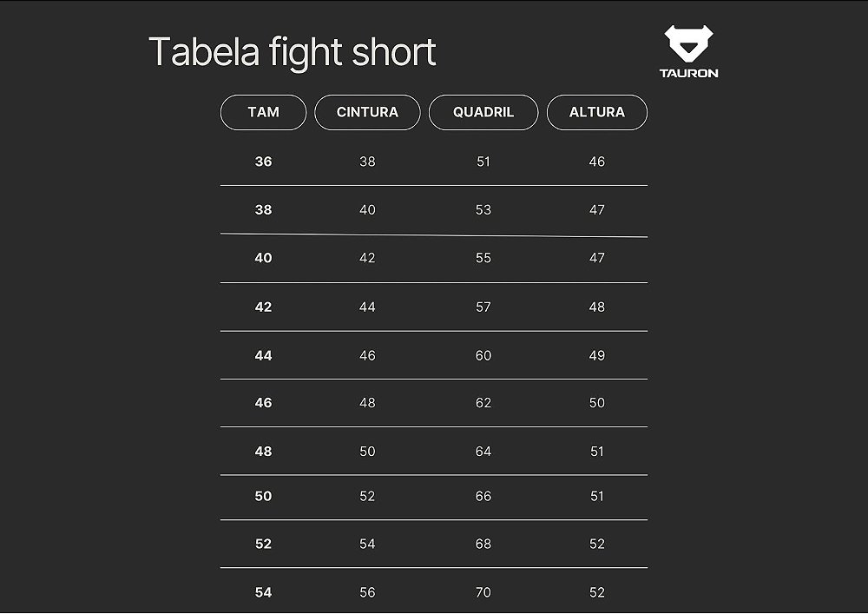Select the ALTURA column header

(597, 112)
